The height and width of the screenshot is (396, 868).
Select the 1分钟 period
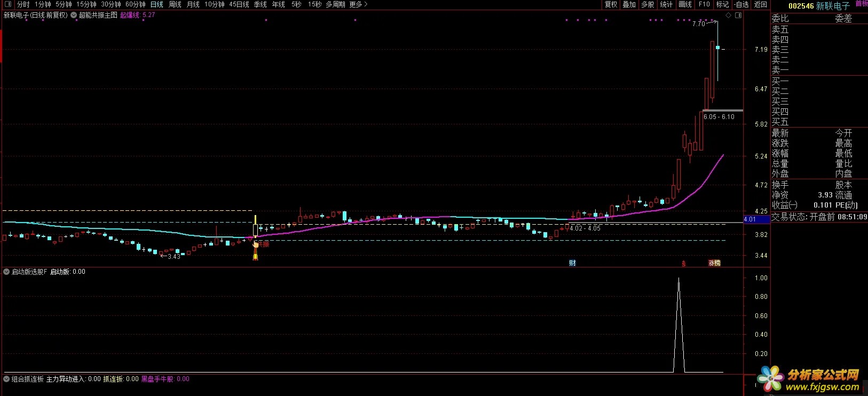43,4
